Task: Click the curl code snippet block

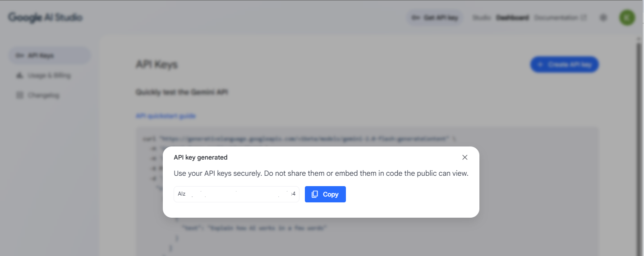Action: click(x=367, y=191)
